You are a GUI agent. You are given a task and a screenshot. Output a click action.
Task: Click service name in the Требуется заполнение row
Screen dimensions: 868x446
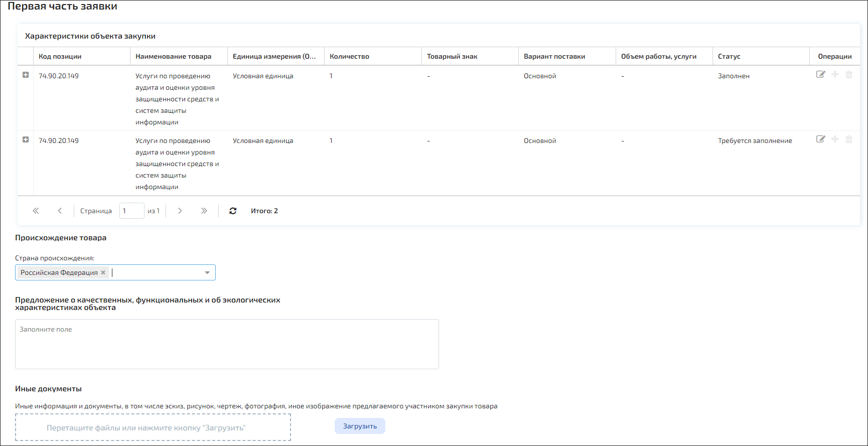tap(177, 164)
